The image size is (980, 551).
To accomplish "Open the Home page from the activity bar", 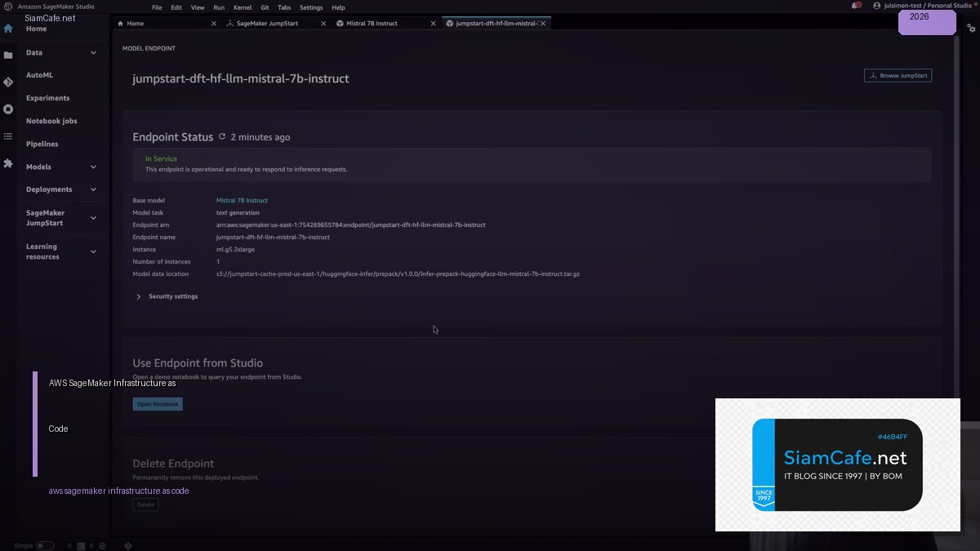I will (8, 27).
